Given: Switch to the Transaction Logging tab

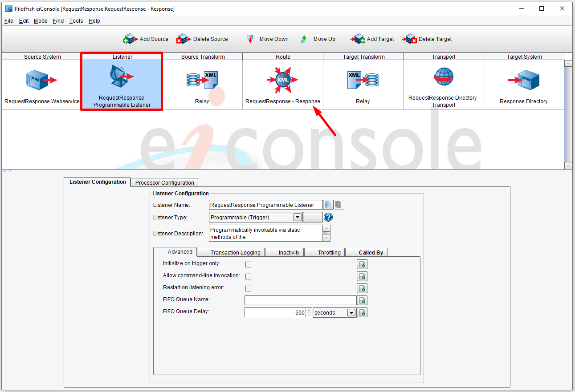Looking at the screenshot, I should click(x=231, y=252).
